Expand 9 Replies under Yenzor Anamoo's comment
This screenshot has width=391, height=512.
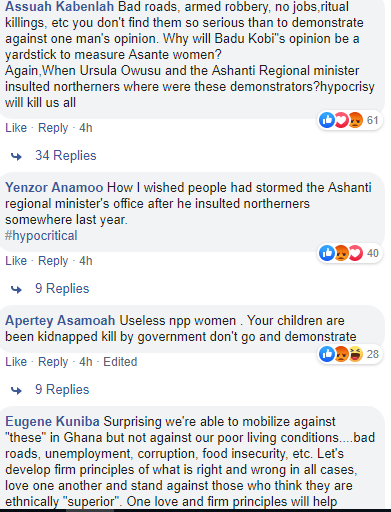[x=62, y=289]
